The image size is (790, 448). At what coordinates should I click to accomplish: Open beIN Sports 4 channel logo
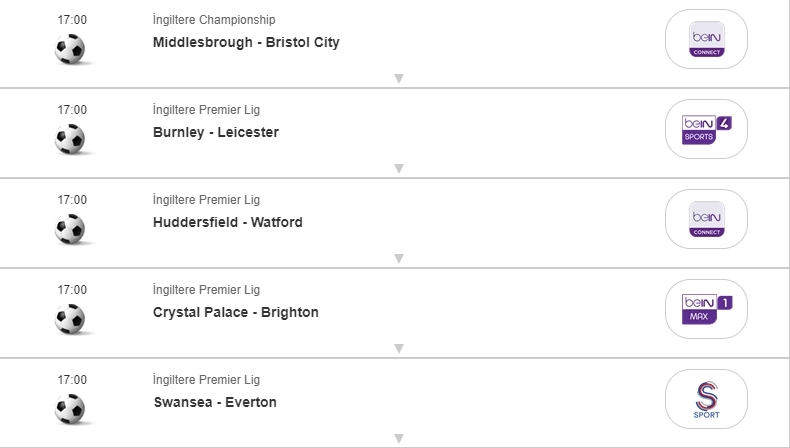(x=707, y=130)
